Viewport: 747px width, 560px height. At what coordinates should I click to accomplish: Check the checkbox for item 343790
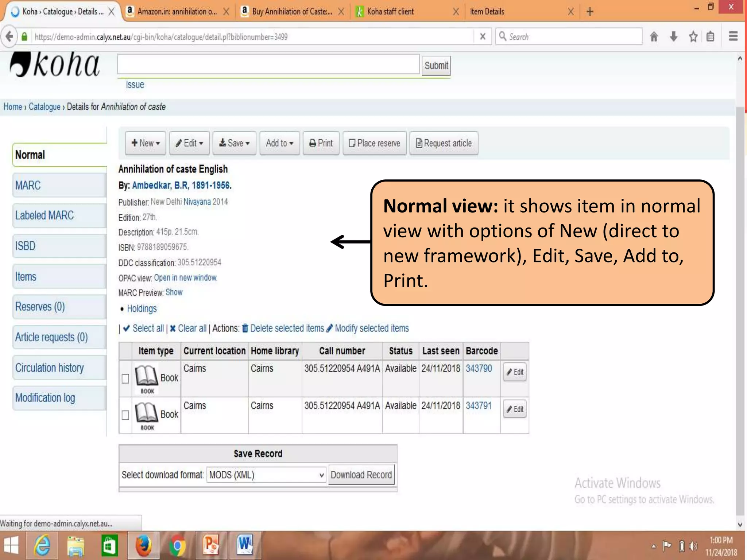[x=125, y=379]
